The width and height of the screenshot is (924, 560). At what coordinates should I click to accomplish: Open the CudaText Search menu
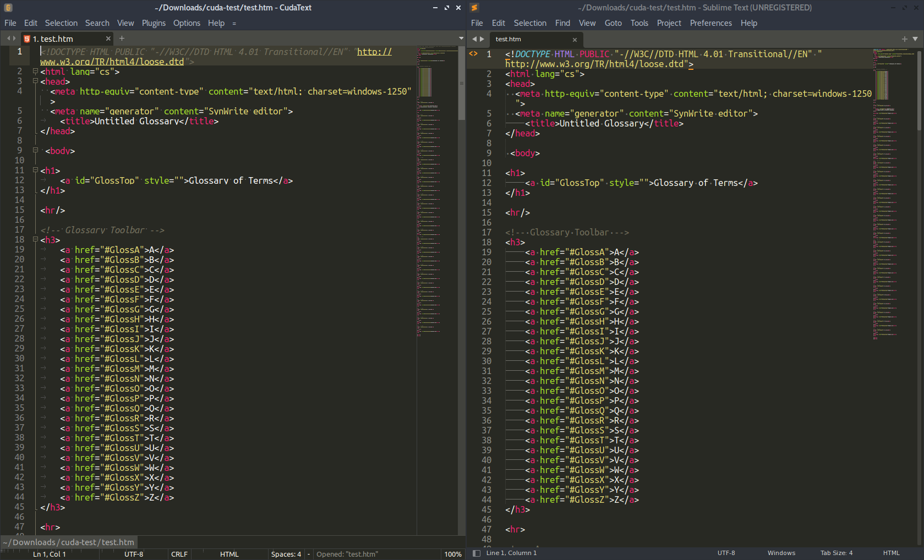pos(97,23)
